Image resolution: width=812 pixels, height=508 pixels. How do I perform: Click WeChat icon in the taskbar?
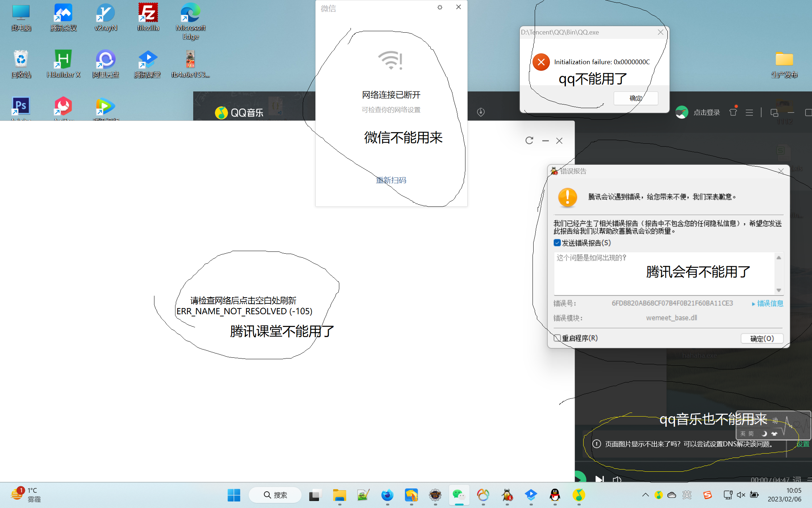pos(459,495)
